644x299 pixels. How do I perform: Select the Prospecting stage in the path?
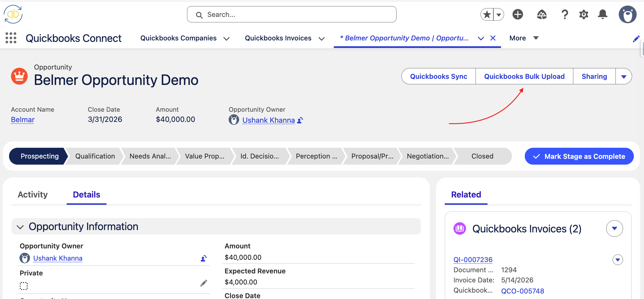point(38,156)
